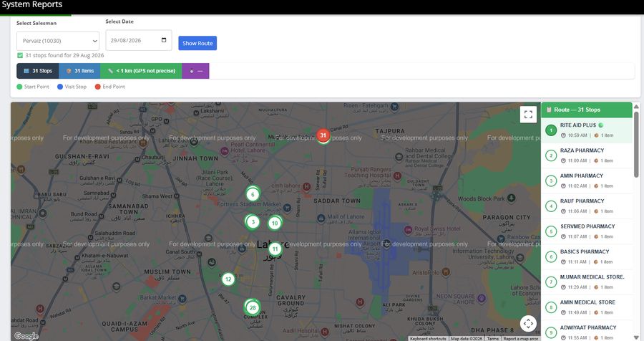
Task: Select map marker number 11
Action: 275,249
